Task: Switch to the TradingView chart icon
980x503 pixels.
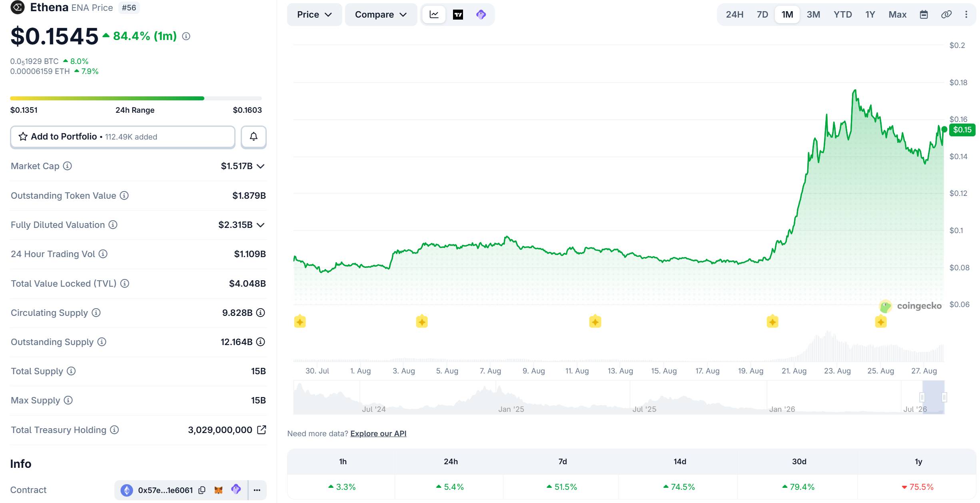Action: point(458,15)
